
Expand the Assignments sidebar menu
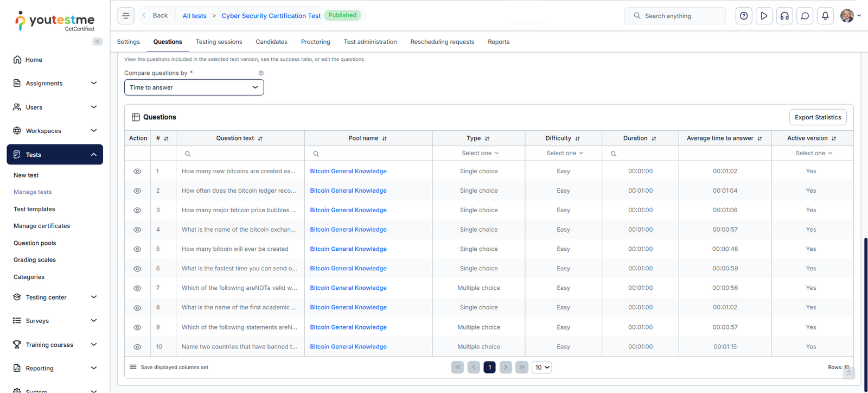(x=55, y=84)
